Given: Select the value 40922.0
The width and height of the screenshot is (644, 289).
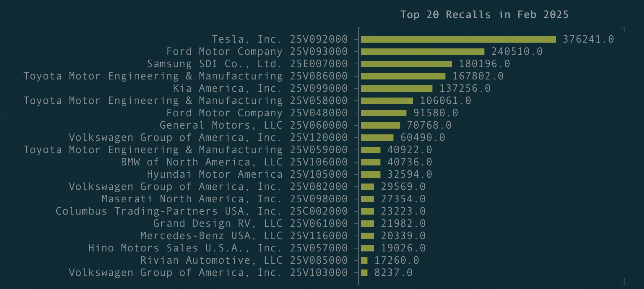Looking at the screenshot, I should click(410, 150).
